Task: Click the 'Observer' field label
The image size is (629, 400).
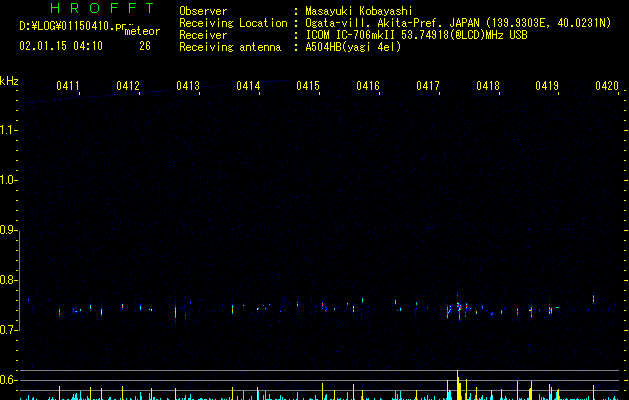Action: (203, 11)
